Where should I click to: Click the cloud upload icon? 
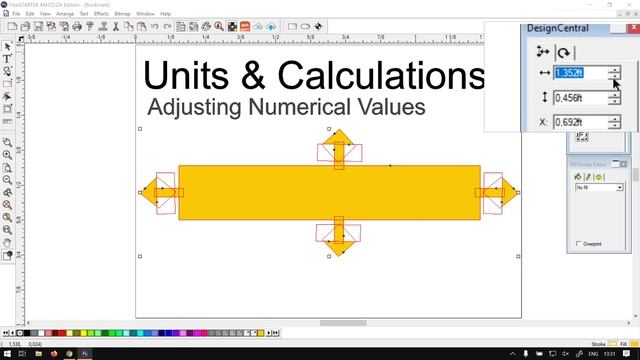(271, 27)
